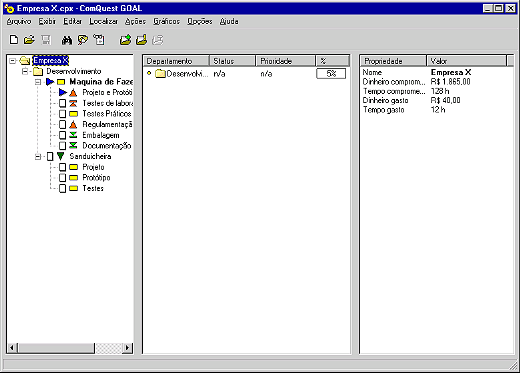Click the R$ 1.865,00 value
520x373 pixels.
(450, 82)
